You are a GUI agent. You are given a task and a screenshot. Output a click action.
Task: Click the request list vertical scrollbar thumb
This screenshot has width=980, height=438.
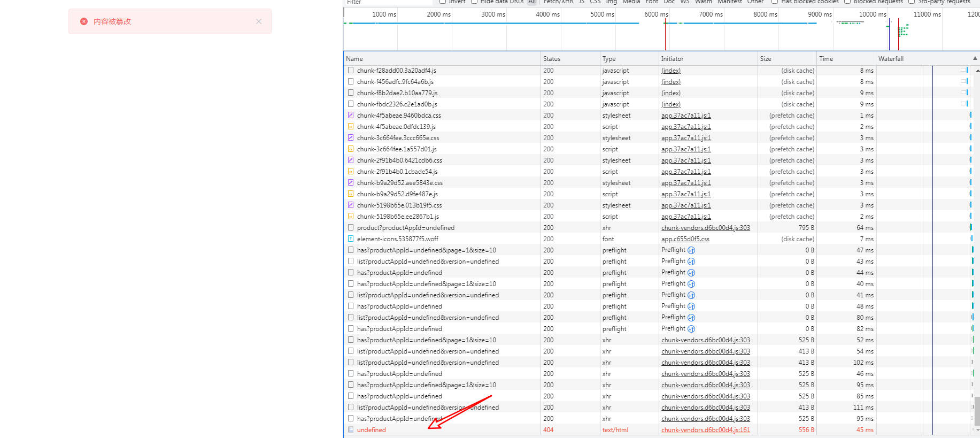pyautogui.click(x=977, y=411)
